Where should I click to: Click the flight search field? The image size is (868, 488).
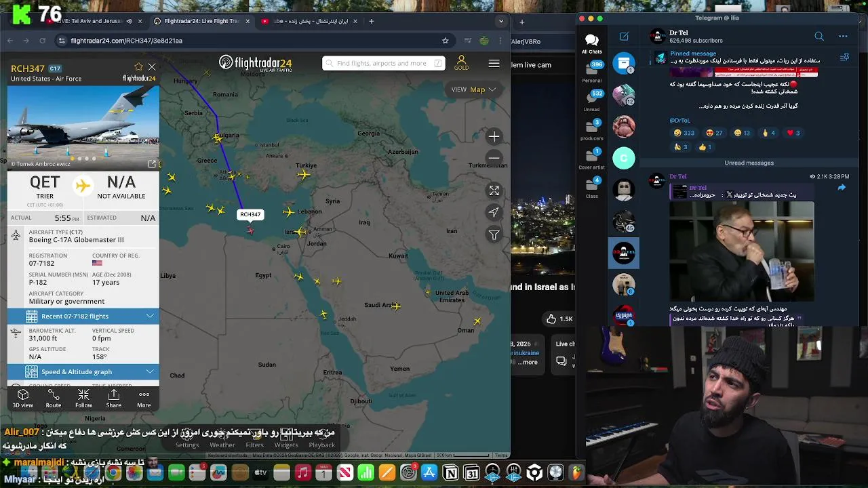pyautogui.click(x=384, y=63)
